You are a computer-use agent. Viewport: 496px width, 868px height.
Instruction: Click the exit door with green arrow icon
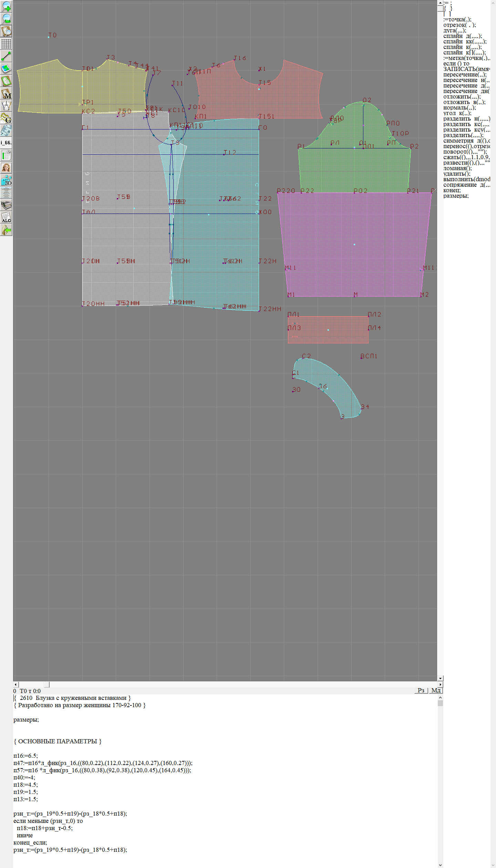point(6,230)
